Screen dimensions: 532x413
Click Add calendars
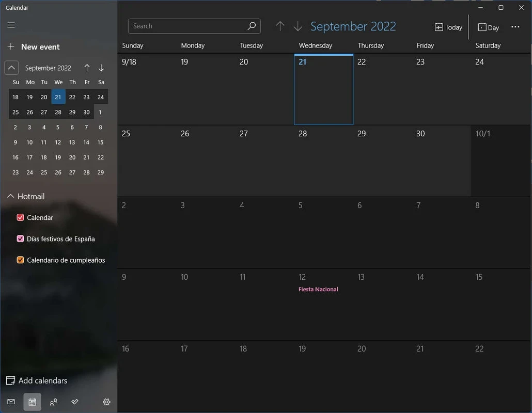coord(37,380)
